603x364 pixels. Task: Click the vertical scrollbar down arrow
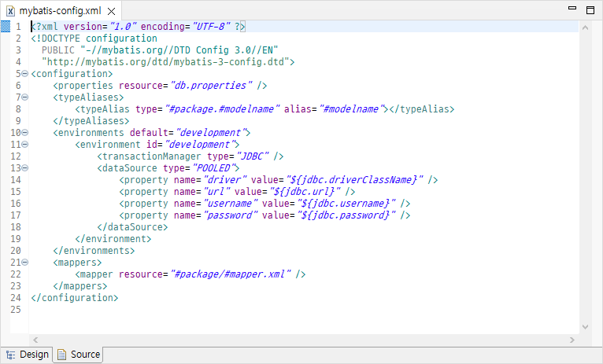[586, 327]
